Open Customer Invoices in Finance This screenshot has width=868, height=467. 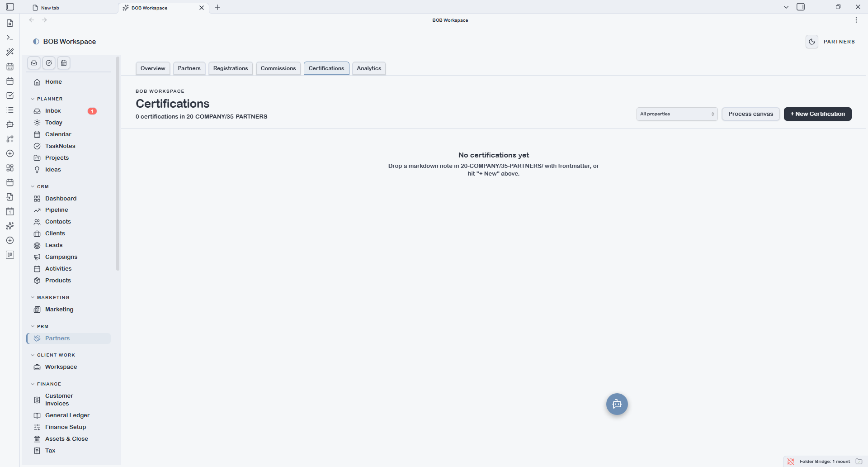tap(69, 400)
